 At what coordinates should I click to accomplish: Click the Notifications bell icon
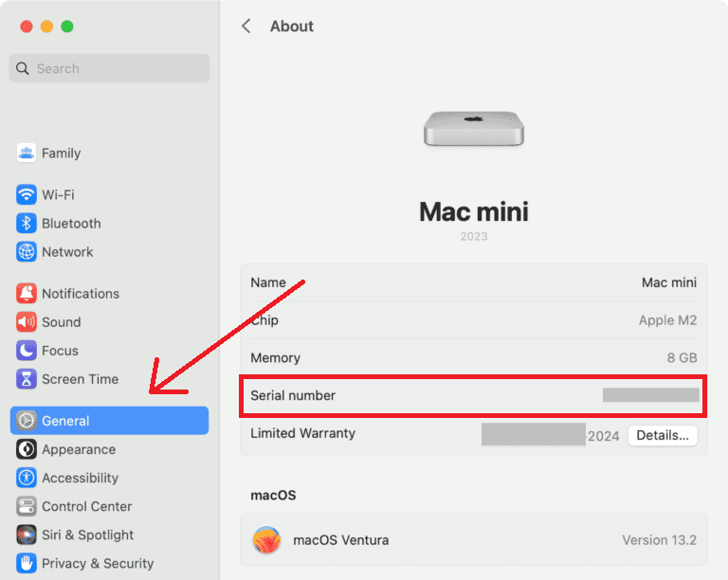coord(27,294)
